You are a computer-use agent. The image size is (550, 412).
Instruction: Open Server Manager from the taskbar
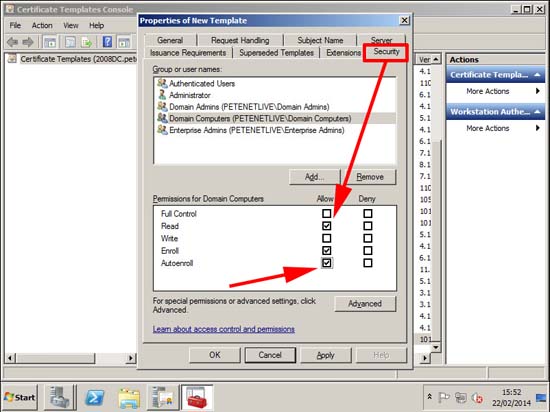(59, 398)
